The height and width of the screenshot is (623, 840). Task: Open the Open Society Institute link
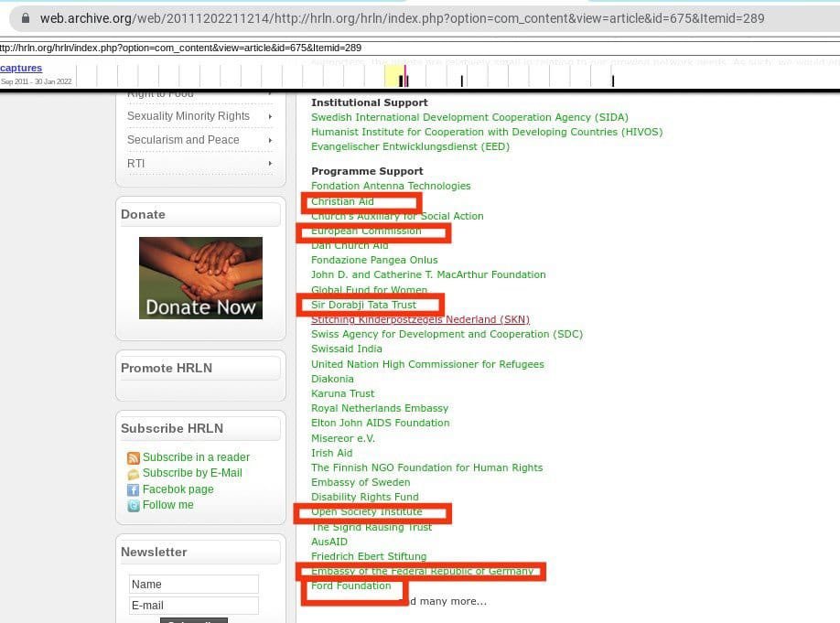coord(366,511)
